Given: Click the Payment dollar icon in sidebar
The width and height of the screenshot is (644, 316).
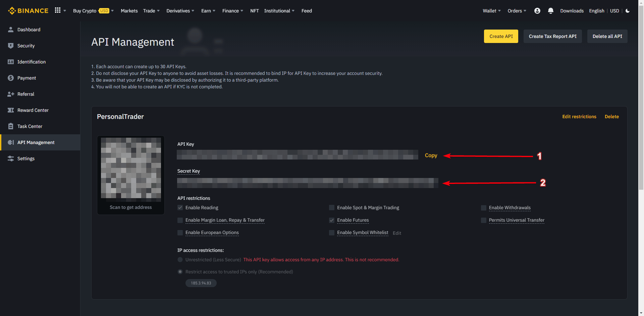Looking at the screenshot, I should point(11,78).
